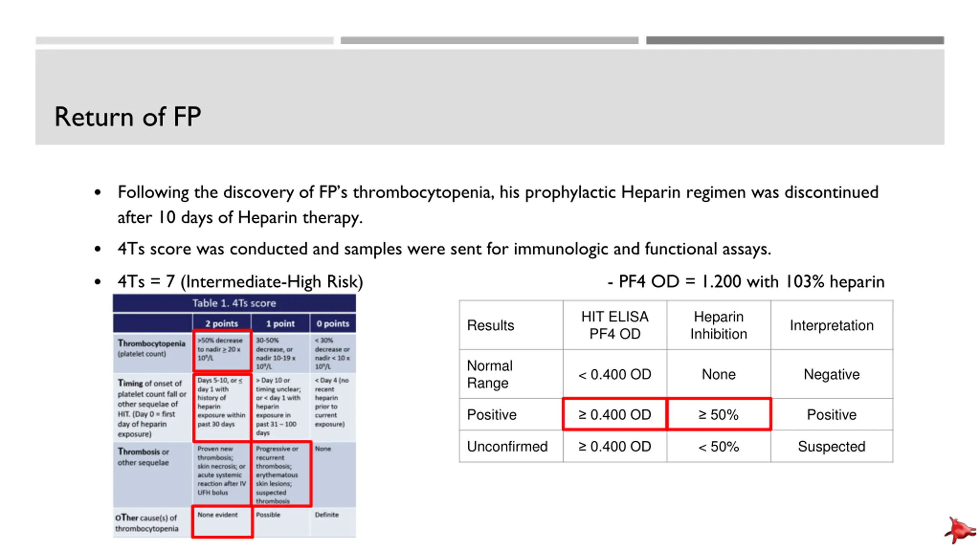Click the '≥ 0.400 OD' cell in Unconfirmed row
Screen dimensions: 980x551
(615, 446)
